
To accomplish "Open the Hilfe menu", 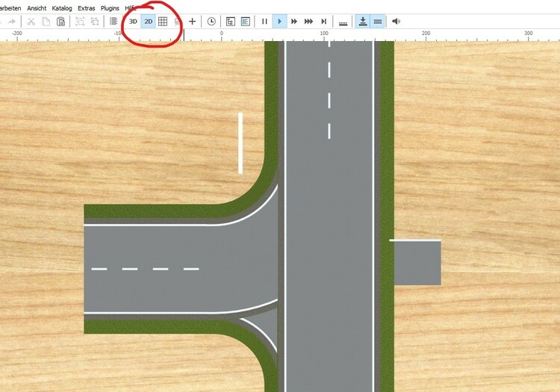I will (x=131, y=8).
